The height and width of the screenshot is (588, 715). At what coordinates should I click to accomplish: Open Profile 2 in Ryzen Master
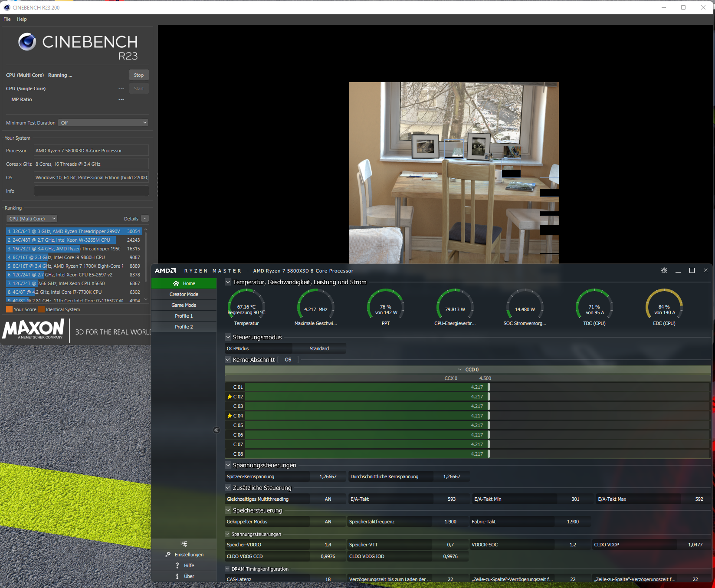(184, 327)
